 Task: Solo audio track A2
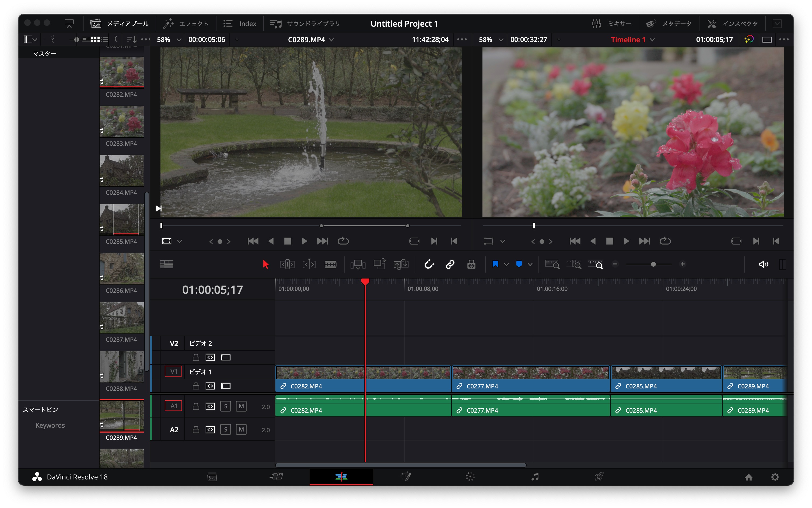(225, 429)
